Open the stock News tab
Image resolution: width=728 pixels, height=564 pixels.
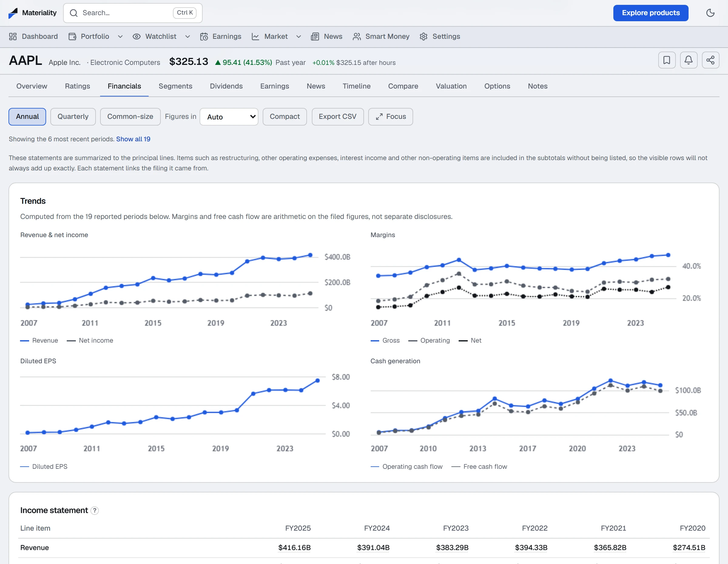[316, 86]
